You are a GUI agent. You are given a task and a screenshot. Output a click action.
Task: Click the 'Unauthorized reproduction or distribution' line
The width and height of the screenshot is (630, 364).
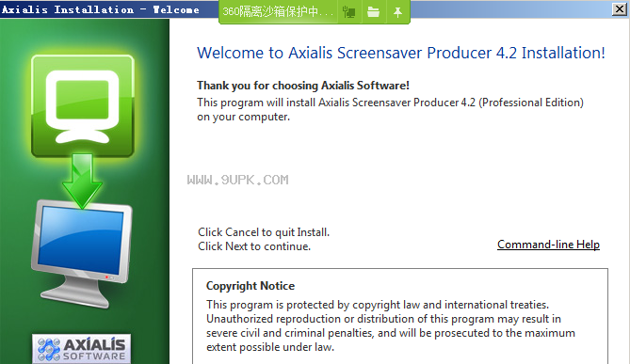pos(383,319)
